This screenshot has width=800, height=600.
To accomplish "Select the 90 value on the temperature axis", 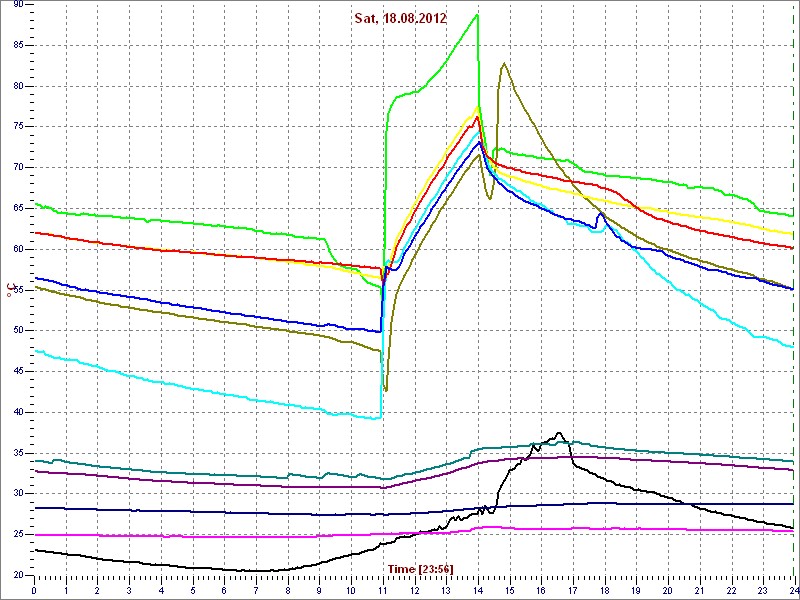I will point(18,5).
